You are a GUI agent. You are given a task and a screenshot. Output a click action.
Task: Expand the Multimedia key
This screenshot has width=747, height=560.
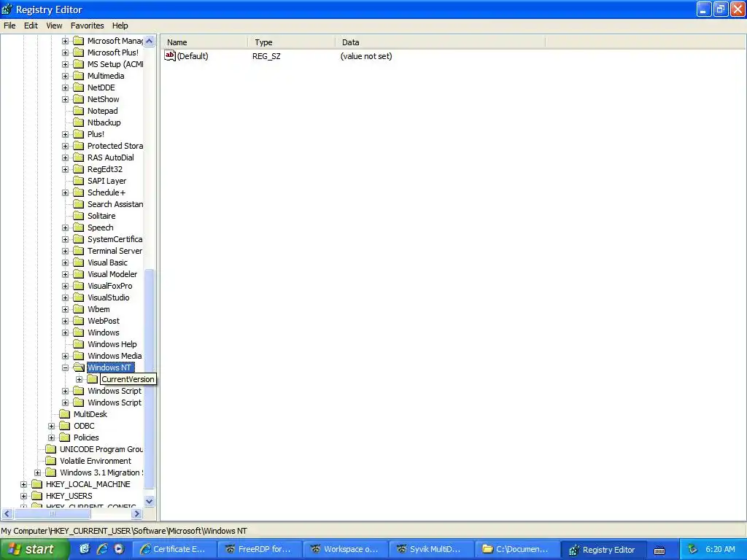[x=65, y=76]
